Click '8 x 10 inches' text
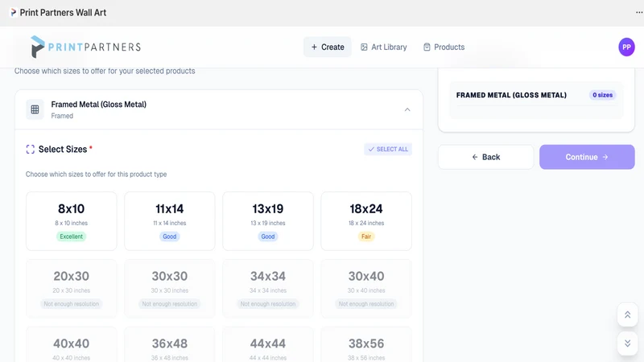Image resolution: width=644 pixels, height=362 pixels. [72, 223]
